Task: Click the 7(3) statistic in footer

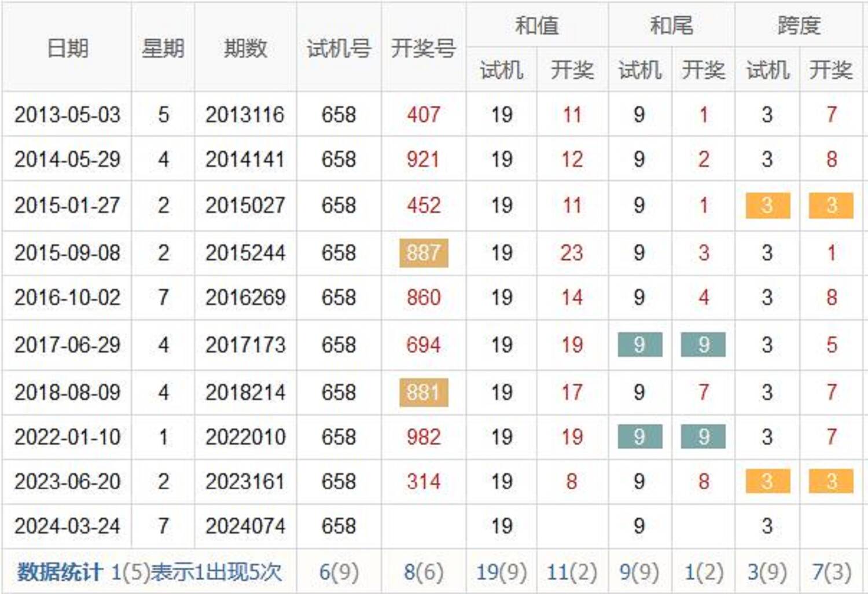Action: click(x=831, y=572)
